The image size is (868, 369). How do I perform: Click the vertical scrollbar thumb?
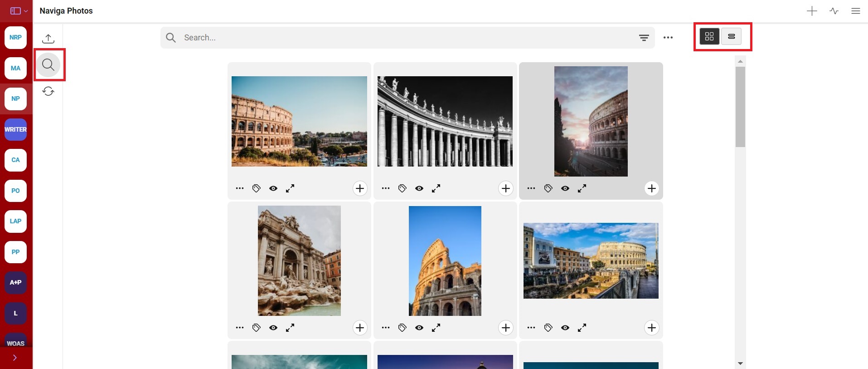tap(740, 107)
